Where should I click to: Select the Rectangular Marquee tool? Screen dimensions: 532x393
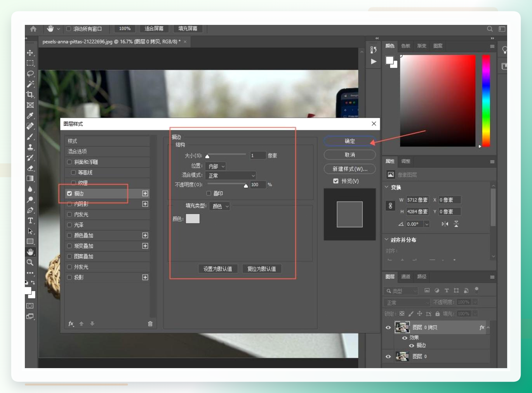point(30,63)
